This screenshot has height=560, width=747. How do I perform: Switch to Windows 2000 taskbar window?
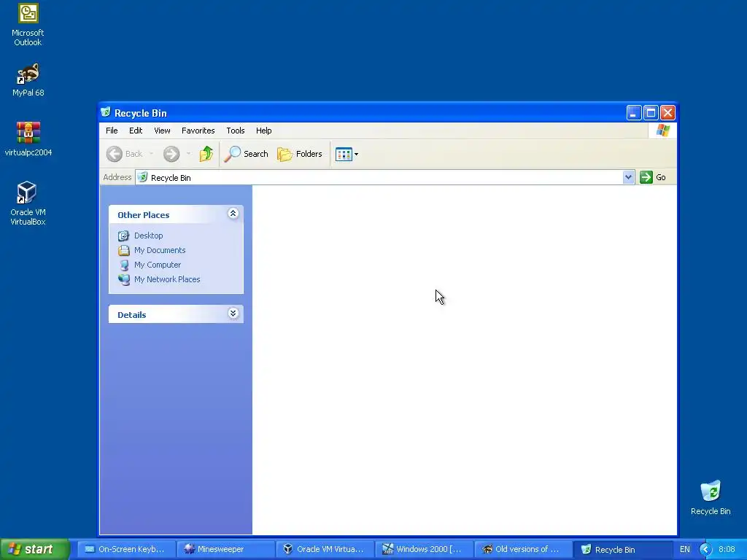pos(423,550)
